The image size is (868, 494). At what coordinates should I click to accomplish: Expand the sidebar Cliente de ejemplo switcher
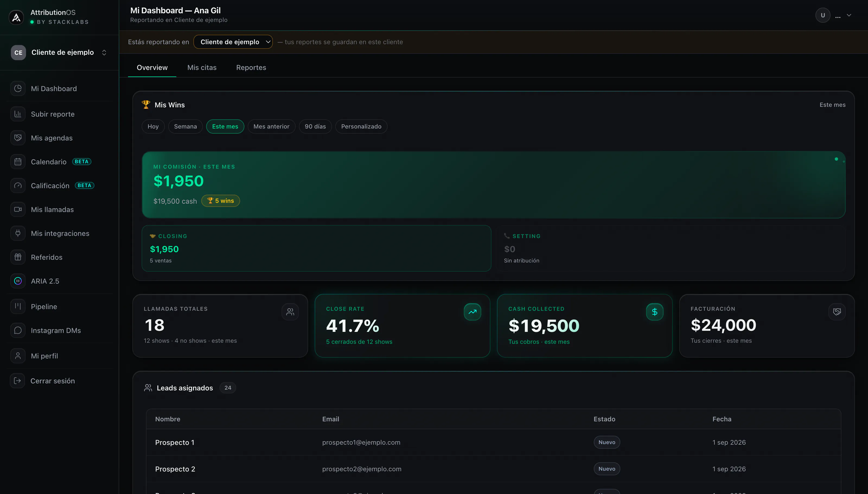59,53
